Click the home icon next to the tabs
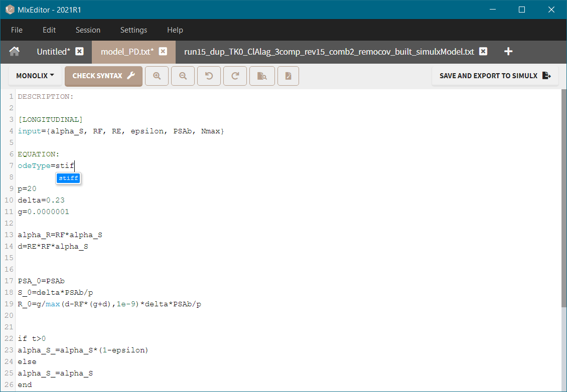 pyautogui.click(x=14, y=51)
